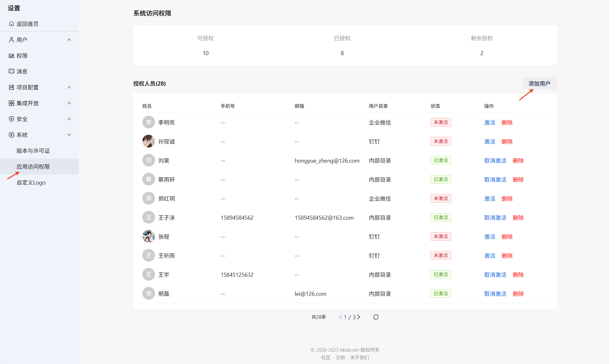Delete user 邢磊 via 删除 link

coord(518,294)
